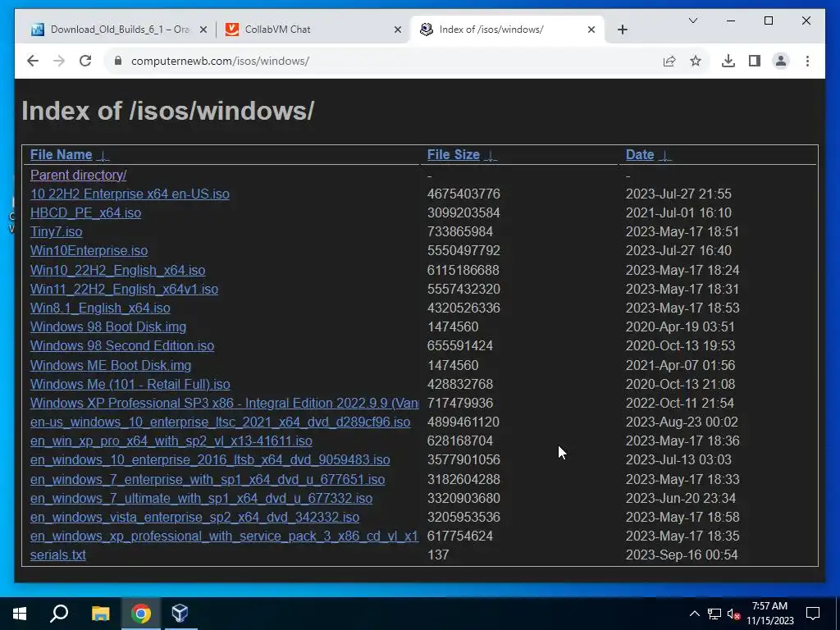Click the descending arrow beside Date
The width and height of the screenshot is (840, 630).
point(664,156)
